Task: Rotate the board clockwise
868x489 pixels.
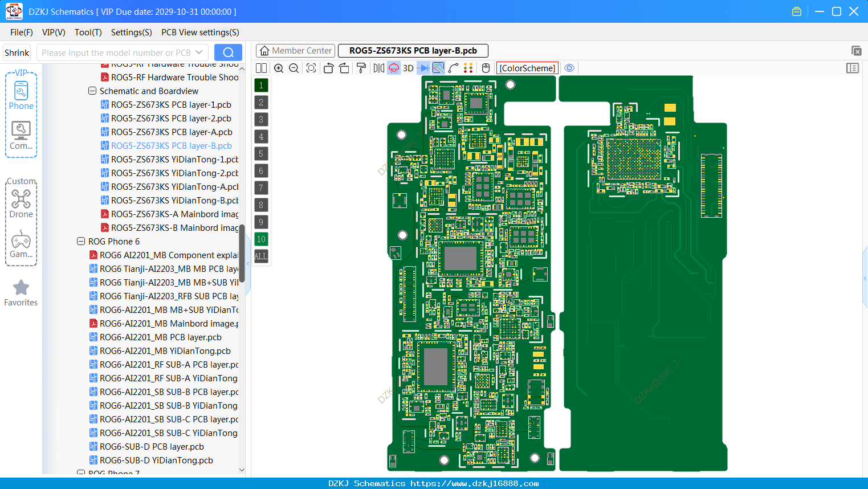Action: point(344,68)
